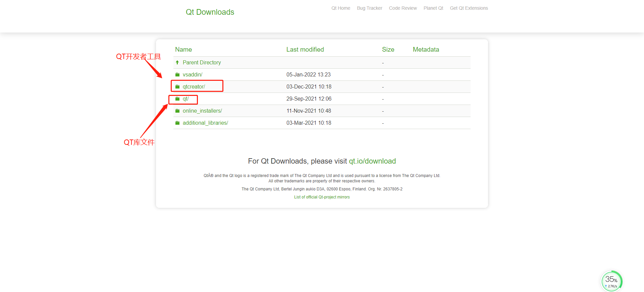Screen dimensions: 644x292
Task: Click the 'For Qt Downloads, please visit' text
Action: [x=297, y=161]
